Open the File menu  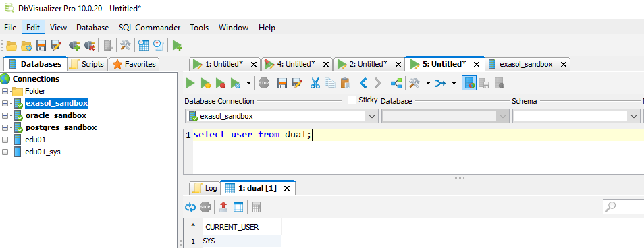tap(10, 28)
